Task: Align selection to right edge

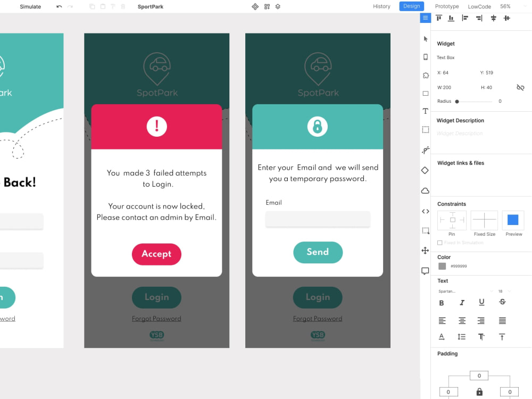Action: click(x=479, y=18)
